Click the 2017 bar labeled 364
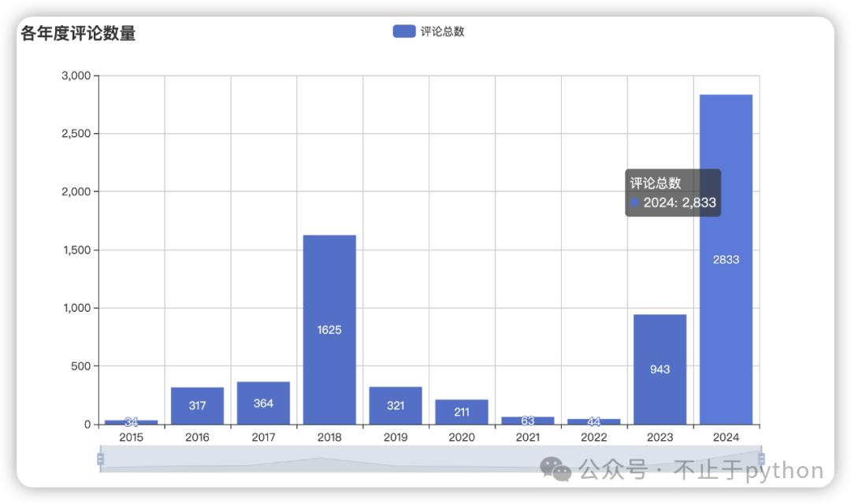Image resolution: width=851 pixels, height=504 pixels. tap(263, 403)
